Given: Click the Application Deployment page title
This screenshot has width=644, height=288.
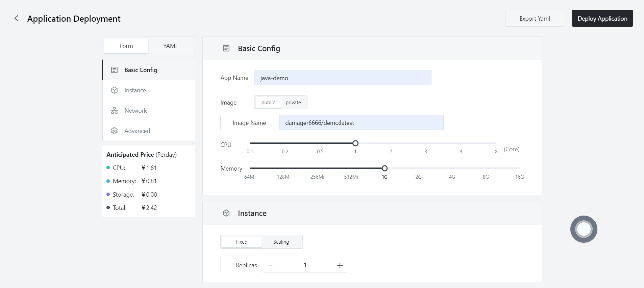Looking at the screenshot, I should (74, 19).
